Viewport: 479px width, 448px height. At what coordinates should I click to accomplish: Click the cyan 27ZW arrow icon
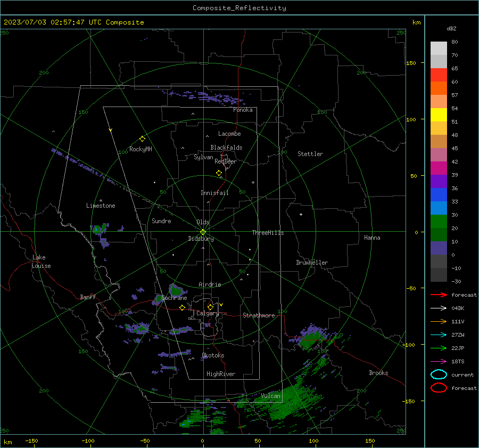tap(439, 335)
